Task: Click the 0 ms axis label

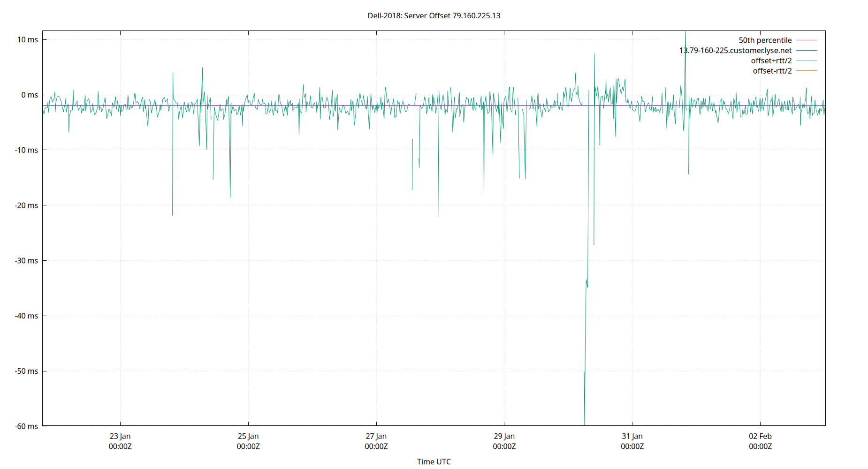Action: point(29,95)
